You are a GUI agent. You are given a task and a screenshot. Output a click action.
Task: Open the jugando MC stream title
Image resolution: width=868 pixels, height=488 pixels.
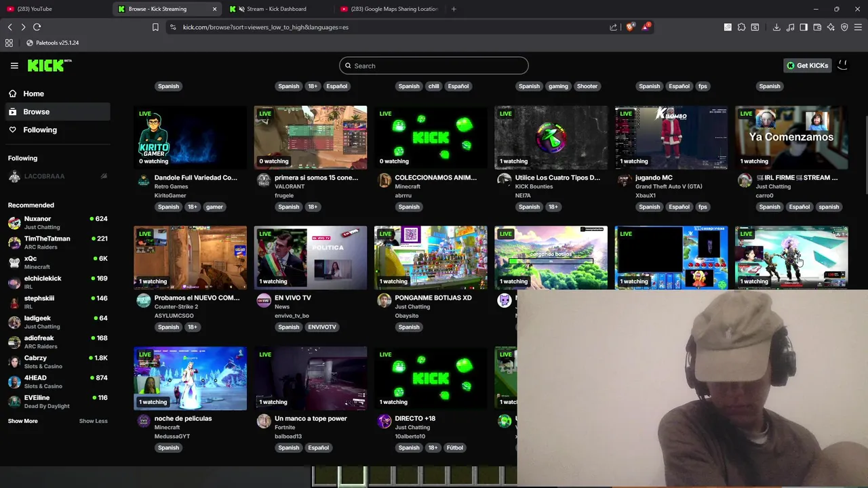point(654,178)
